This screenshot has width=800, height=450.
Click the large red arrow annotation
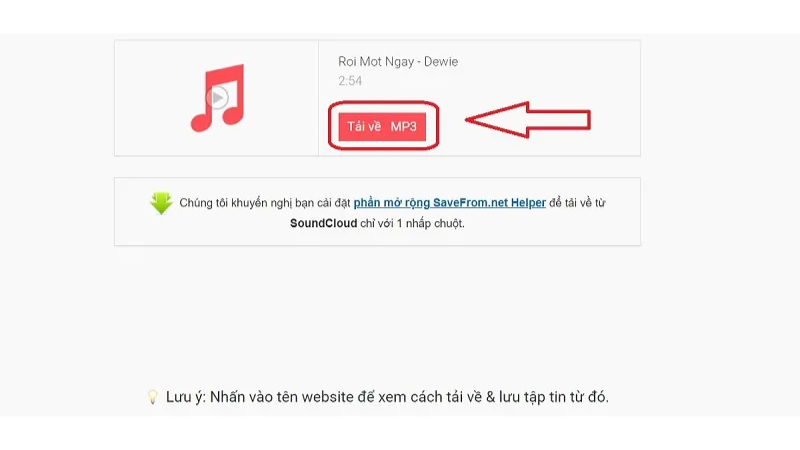click(x=528, y=120)
